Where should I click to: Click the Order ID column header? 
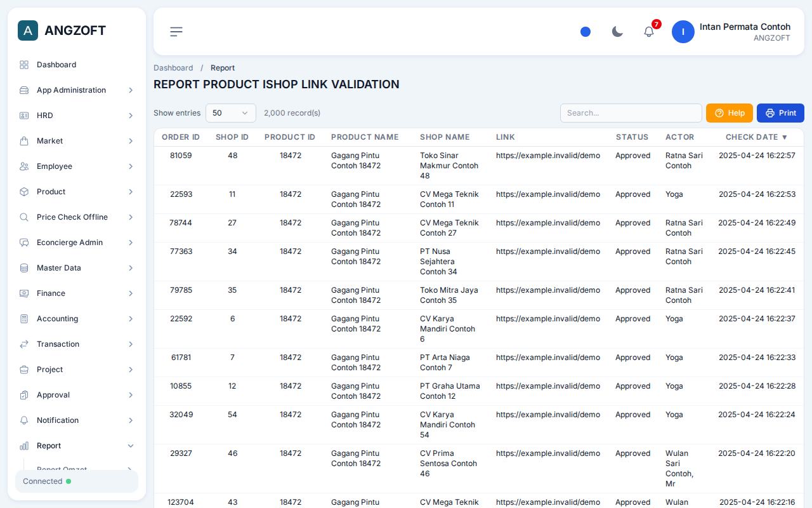181,137
